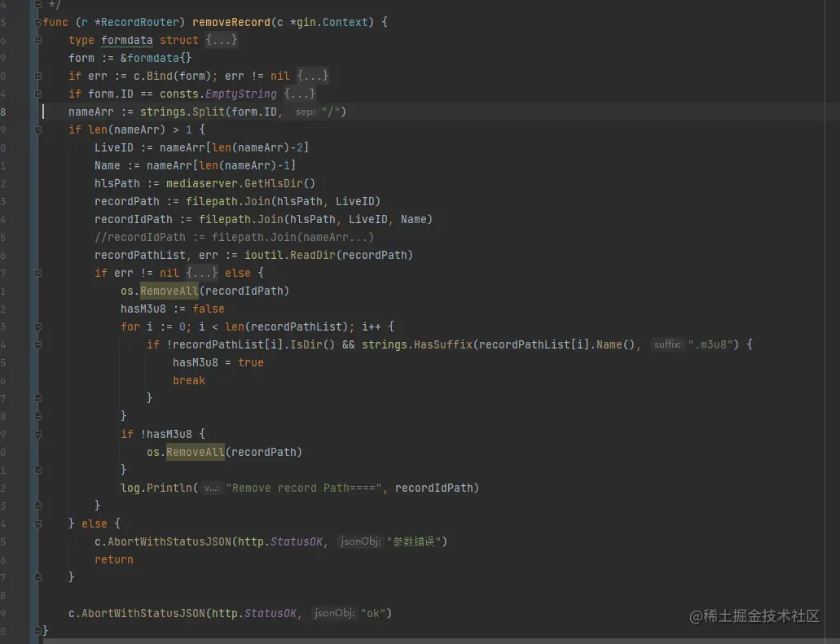Expand folded {...} after 'formdata struct'
Screen dimensions: 840x644
pos(222,40)
